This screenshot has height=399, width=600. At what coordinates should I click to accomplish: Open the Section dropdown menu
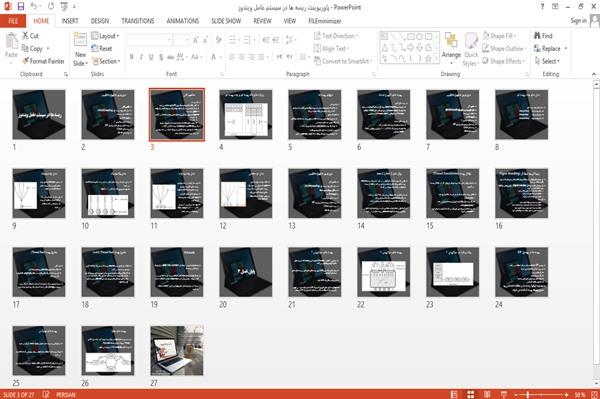(106, 61)
